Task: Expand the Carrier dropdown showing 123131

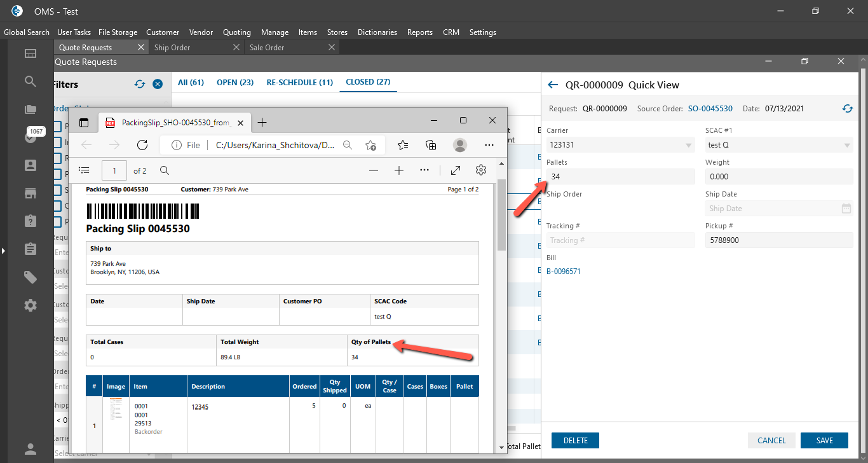Action: (689, 146)
